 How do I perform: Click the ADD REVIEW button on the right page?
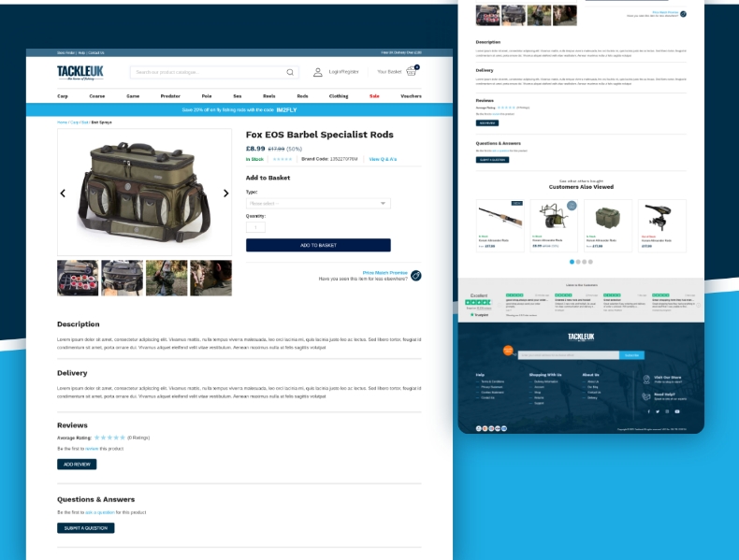[486, 122]
